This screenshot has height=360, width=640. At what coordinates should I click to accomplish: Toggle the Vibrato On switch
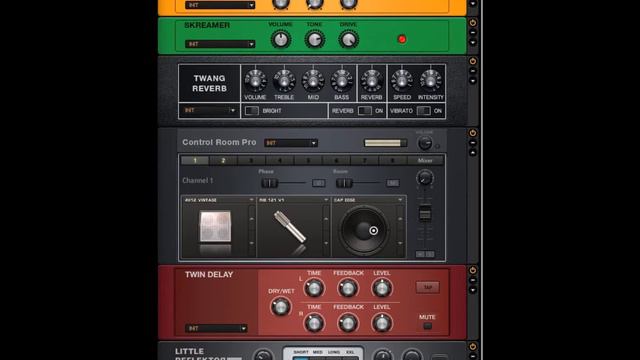pos(424,111)
